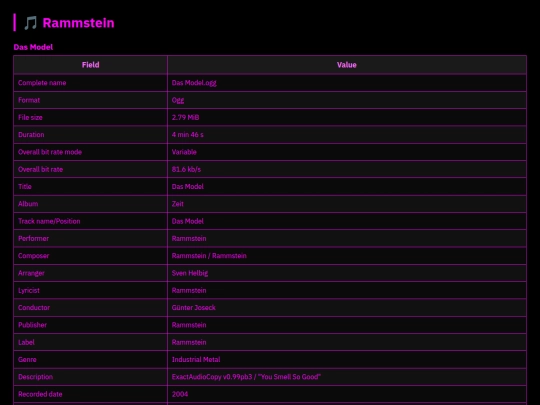Select the 'Industrial Metal' value
The image size is (540, 405).
196,360
